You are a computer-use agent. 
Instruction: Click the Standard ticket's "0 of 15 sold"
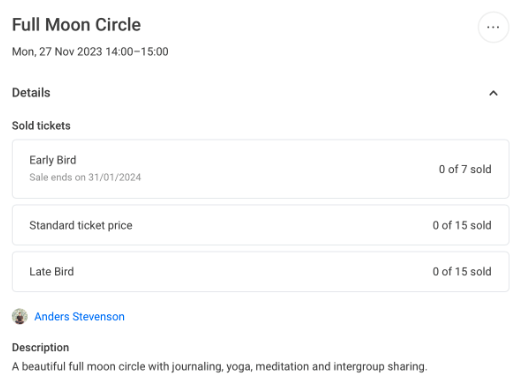tap(462, 225)
